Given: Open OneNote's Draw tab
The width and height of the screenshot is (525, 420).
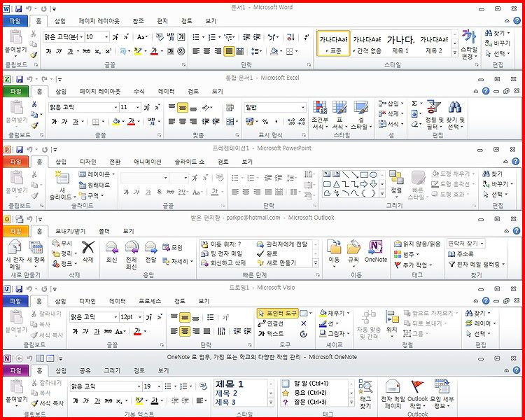Looking at the screenshot, I should 112,370.
